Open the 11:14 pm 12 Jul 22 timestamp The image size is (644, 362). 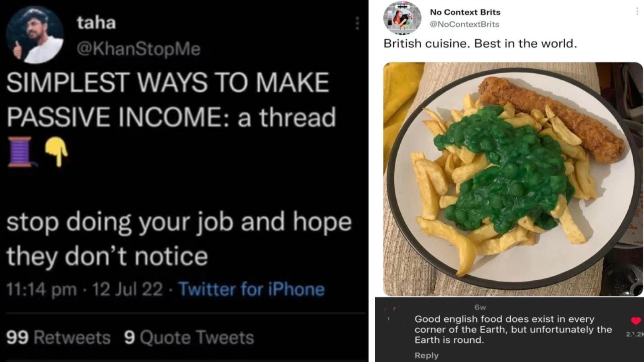point(85,289)
